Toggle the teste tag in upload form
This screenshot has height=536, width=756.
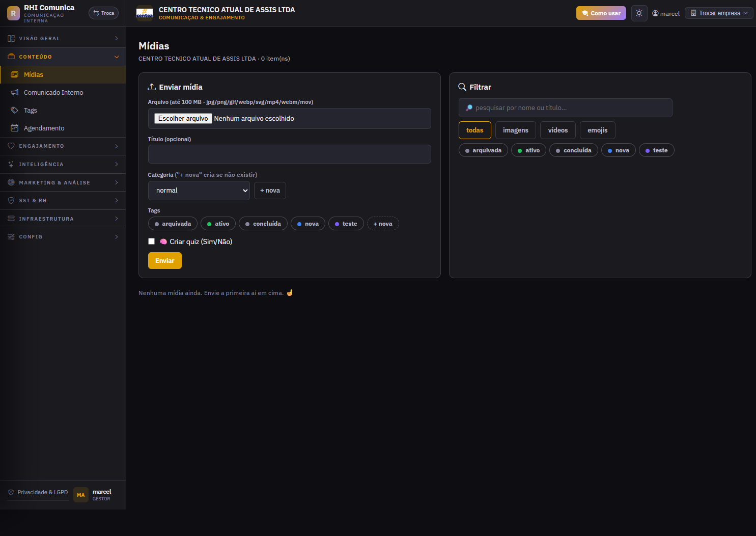pyautogui.click(x=346, y=224)
